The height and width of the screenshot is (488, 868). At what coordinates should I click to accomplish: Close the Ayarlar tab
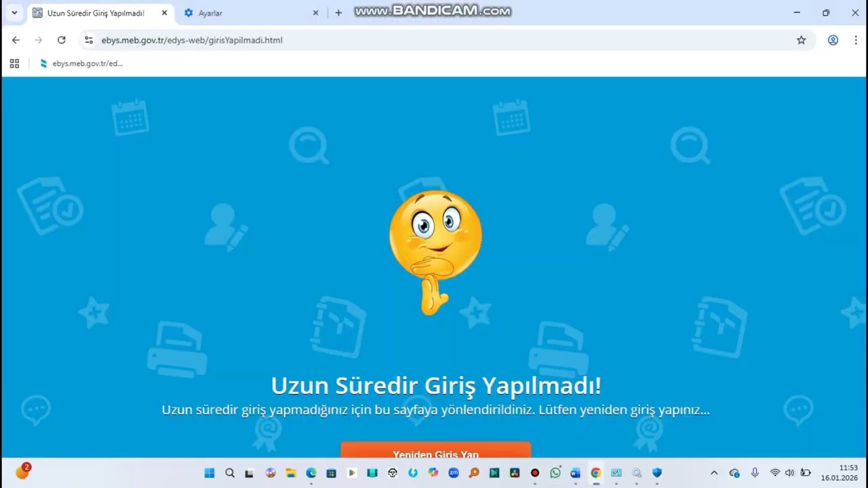point(315,13)
